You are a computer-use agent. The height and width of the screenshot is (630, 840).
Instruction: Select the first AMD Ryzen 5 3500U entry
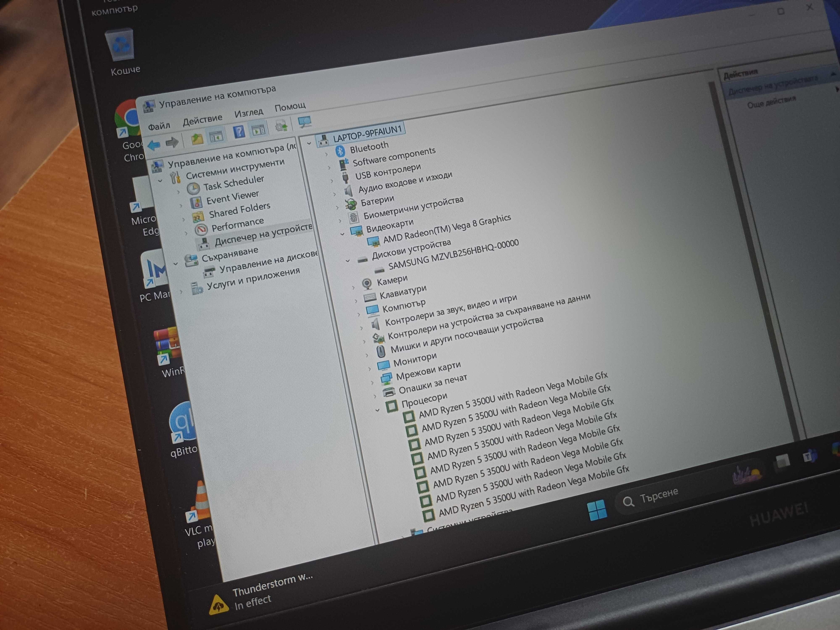[513, 395]
